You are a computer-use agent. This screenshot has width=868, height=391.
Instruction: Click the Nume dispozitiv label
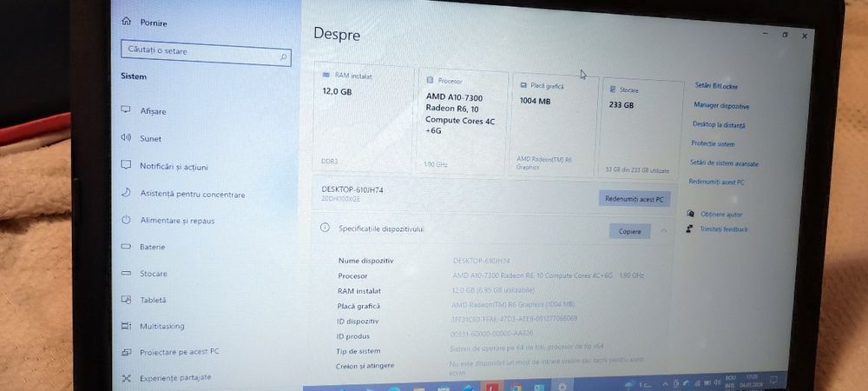point(365,261)
